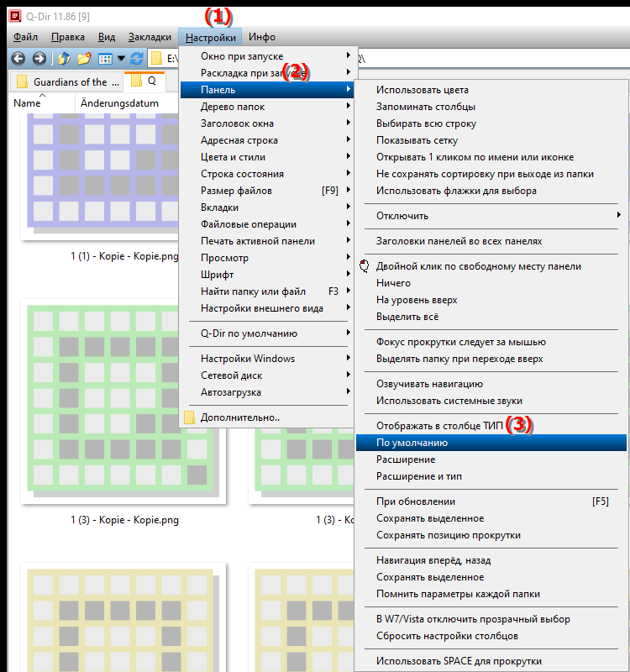Open Автозагрузка submenu
630x672 pixels.
tap(267, 392)
